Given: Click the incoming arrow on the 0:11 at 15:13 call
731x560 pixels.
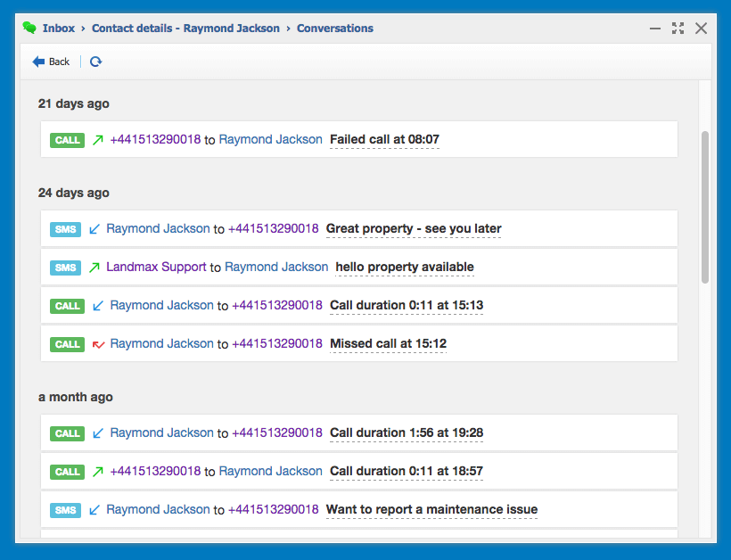Looking at the screenshot, I should pos(98,306).
